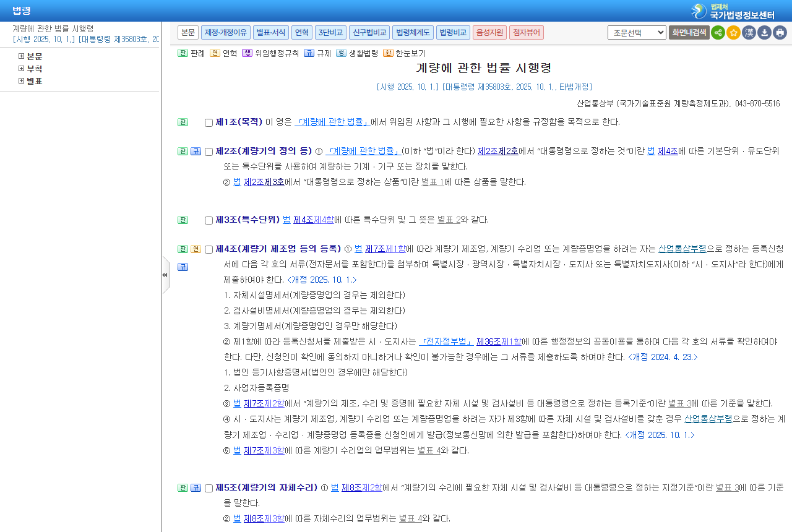
Task: Click the 연 history badge beside 제4조
Action: (196, 249)
